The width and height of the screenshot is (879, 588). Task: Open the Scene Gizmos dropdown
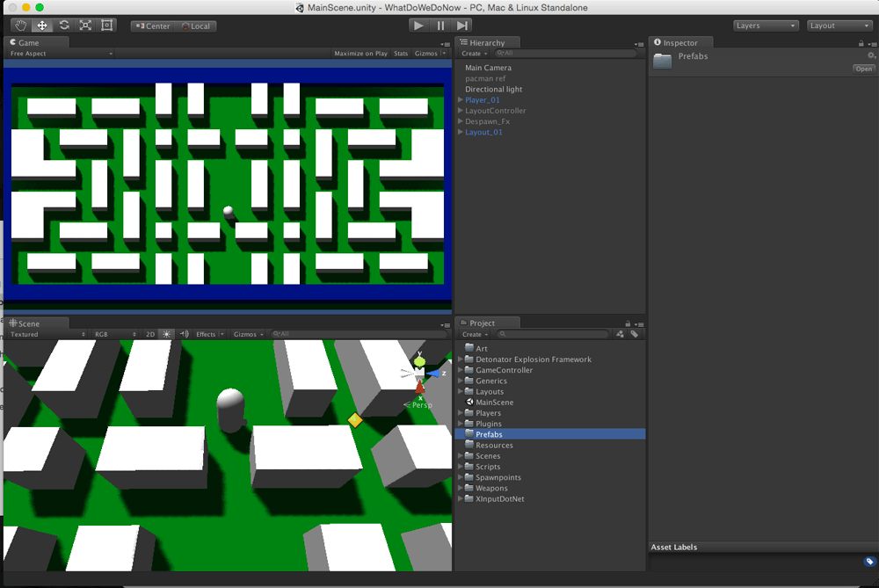point(249,334)
